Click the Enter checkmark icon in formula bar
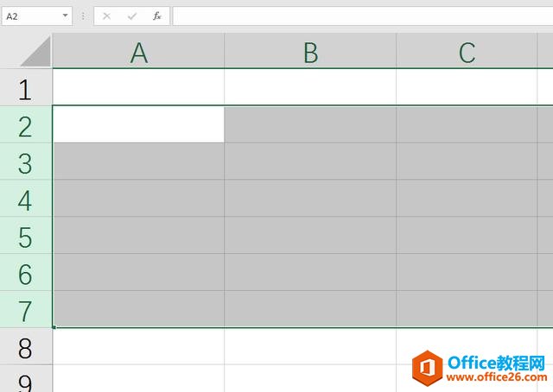 point(132,16)
